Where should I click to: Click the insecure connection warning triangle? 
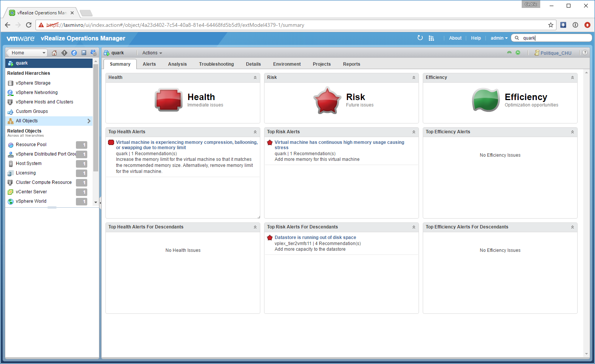point(41,25)
